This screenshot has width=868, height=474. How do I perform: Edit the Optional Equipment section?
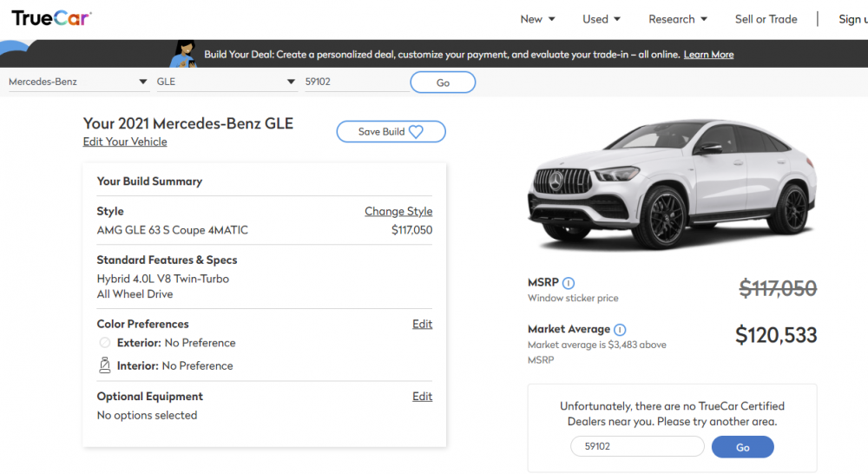click(422, 397)
